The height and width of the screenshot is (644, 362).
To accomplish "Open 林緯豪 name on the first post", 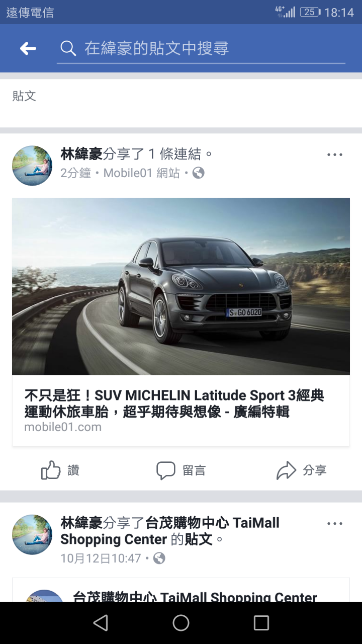I will [x=81, y=154].
